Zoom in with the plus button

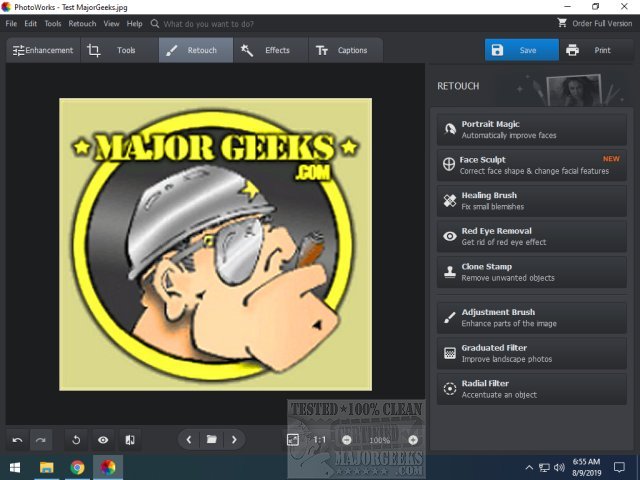[x=413, y=439]
